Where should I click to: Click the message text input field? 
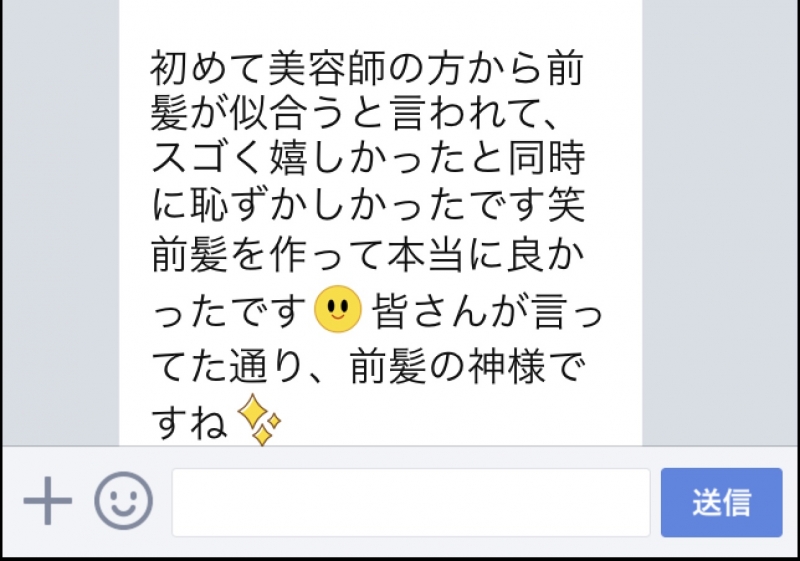pos(411,502)
